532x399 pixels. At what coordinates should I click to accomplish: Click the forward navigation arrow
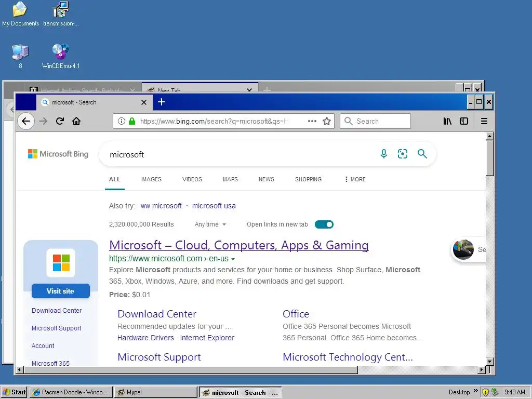(43, 121)
